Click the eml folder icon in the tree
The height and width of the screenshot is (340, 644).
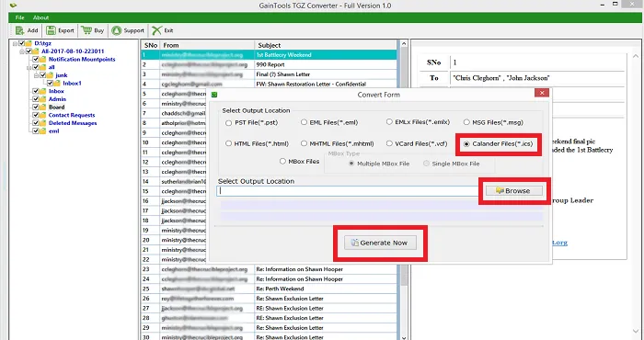point(42,131)
